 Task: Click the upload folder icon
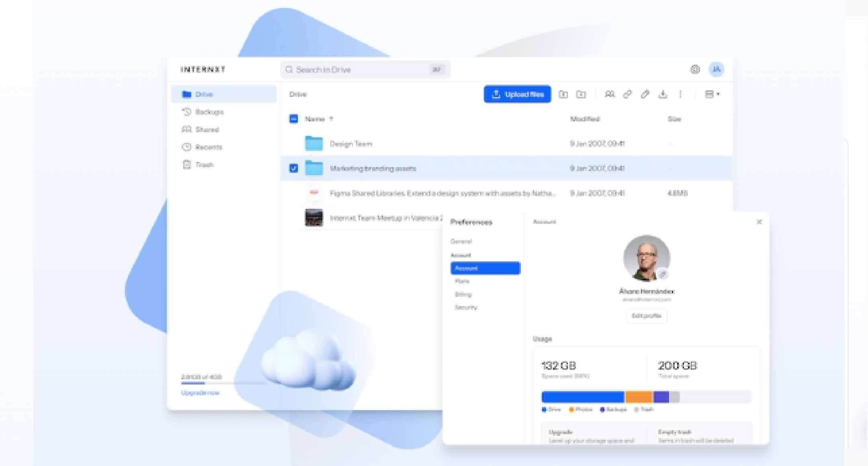563,94
